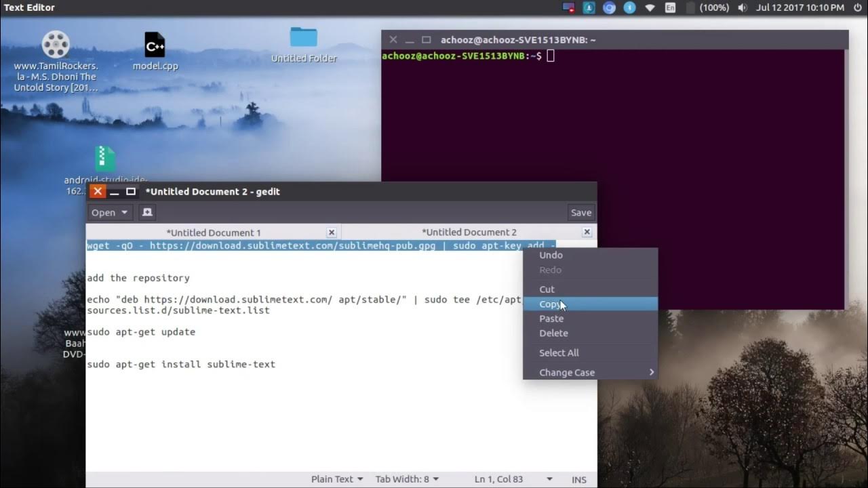The image size is (868, 488).
Task: Open the Plain Text language dropdown
Action: coord(337,479)
